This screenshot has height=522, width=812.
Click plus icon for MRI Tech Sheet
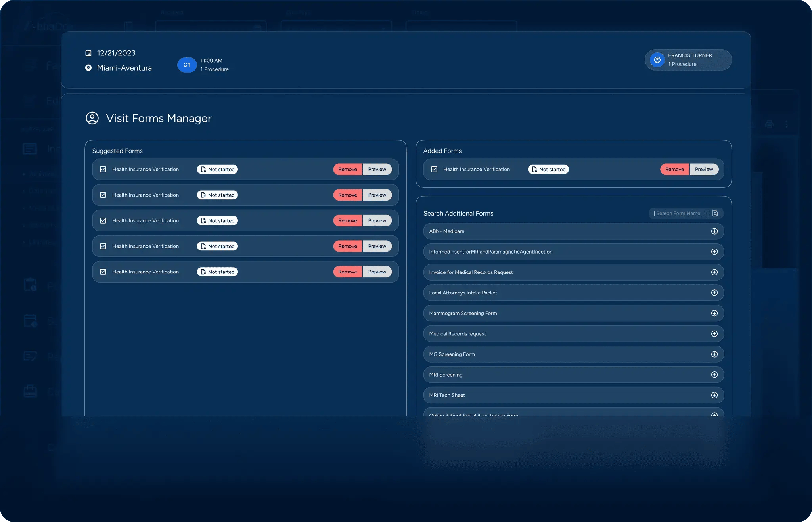(x=714, y=395)
